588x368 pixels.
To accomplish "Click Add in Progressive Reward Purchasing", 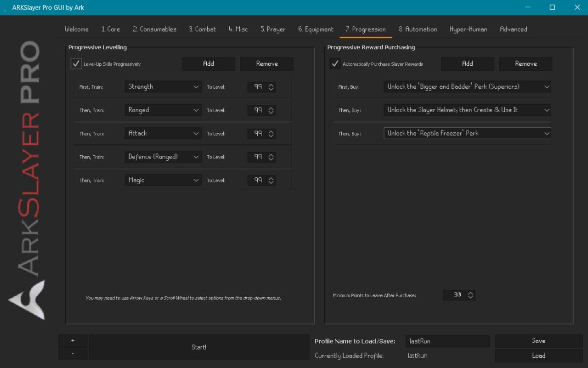I will pos(468,64).
